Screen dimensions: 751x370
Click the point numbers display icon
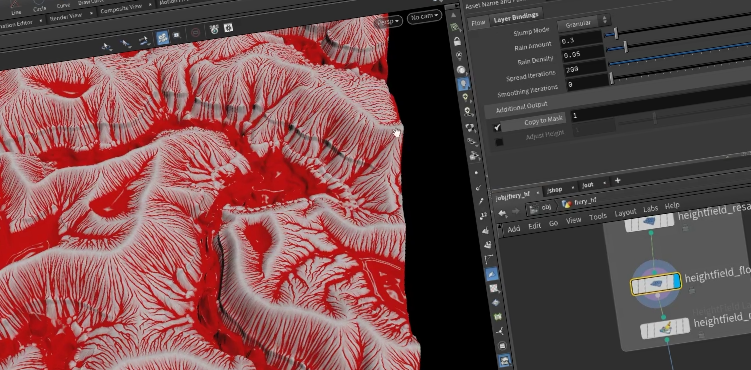(x=483, y=216)
